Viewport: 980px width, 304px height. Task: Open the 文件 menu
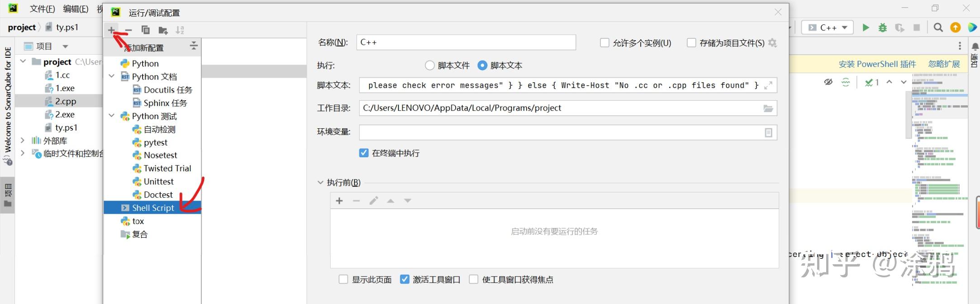[x=42, y=9]
